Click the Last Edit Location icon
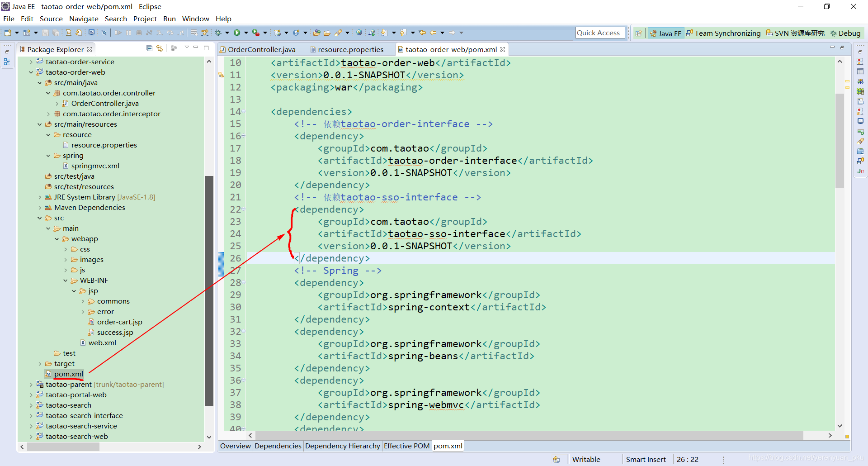Screen dimensions: 868x466 point(422,33)
